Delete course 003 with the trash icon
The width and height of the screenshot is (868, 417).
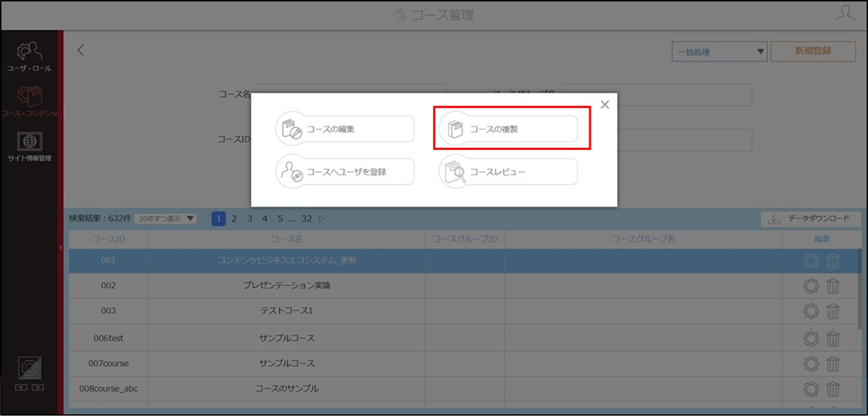click(x=833, y=312)
